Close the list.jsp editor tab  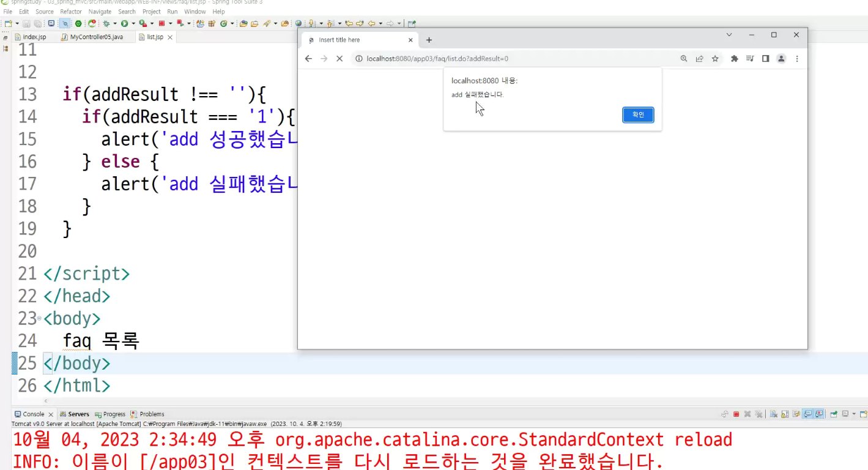(x=170, y=37)
